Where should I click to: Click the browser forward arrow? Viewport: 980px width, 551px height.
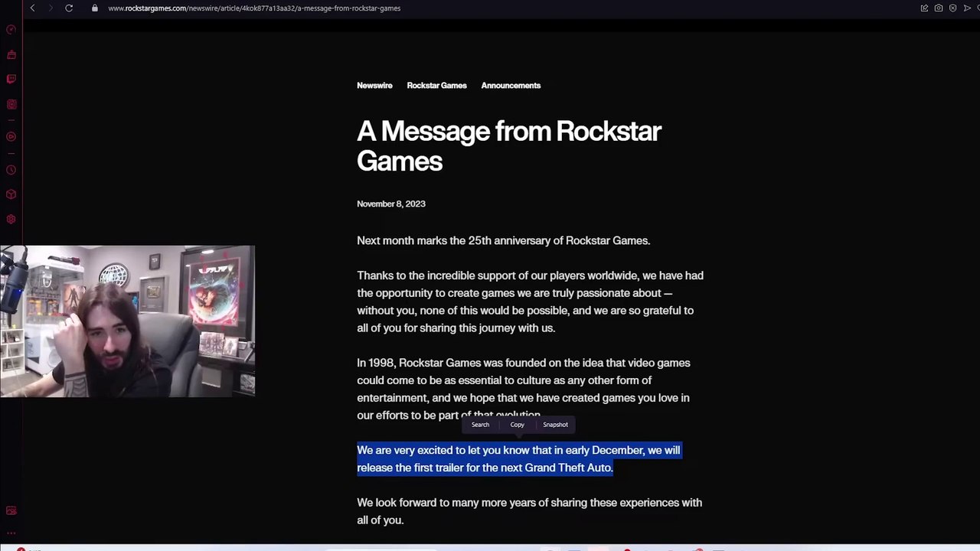(x=51, y=8)
